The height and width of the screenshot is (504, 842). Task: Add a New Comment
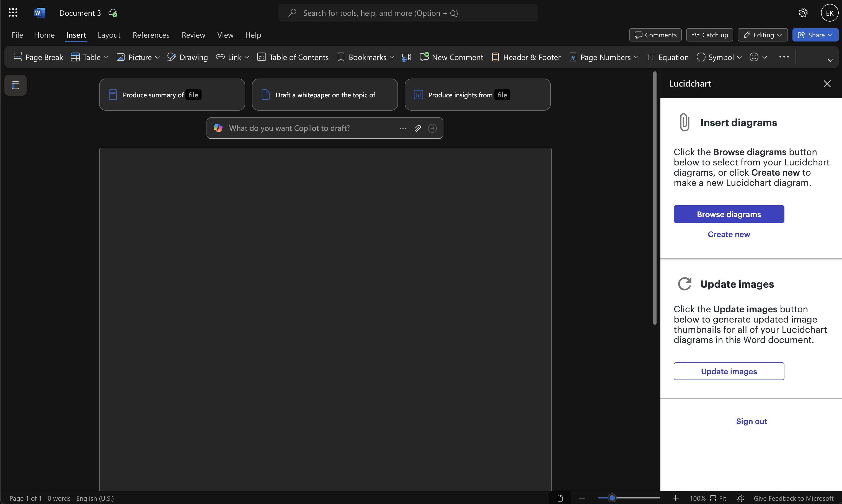pyautogui.click(x=451, y=57)
